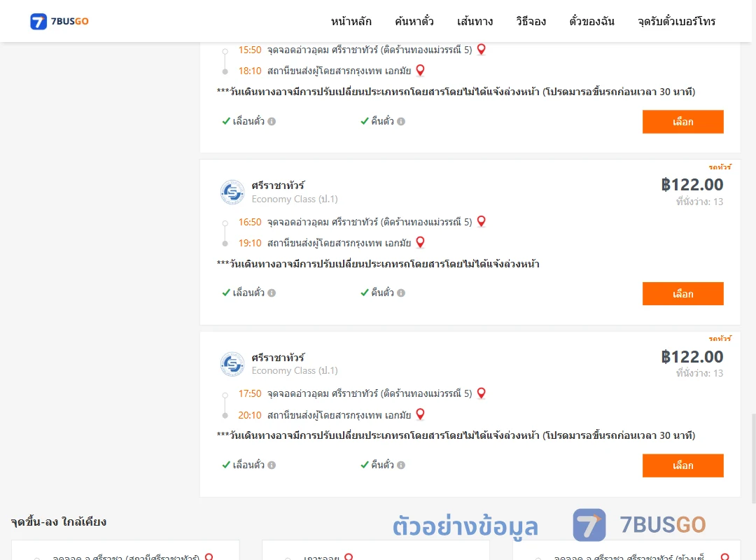Show เลื่อนตั๋ว info icon for 17:50 trip
Viewport: 756px width, 560px height.
272,465
